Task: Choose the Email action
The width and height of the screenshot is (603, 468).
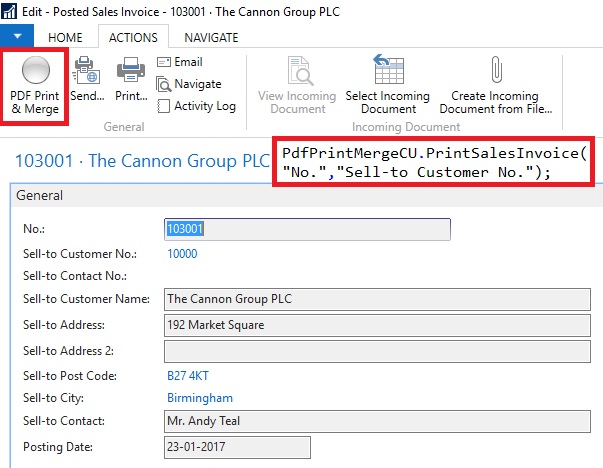Action: 180,62
